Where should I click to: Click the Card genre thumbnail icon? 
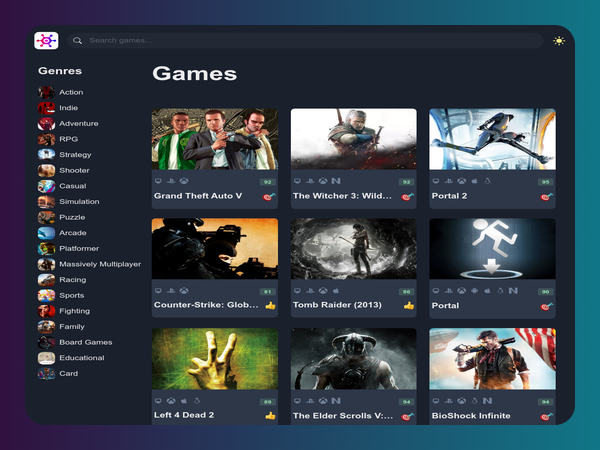pos(46,374)
